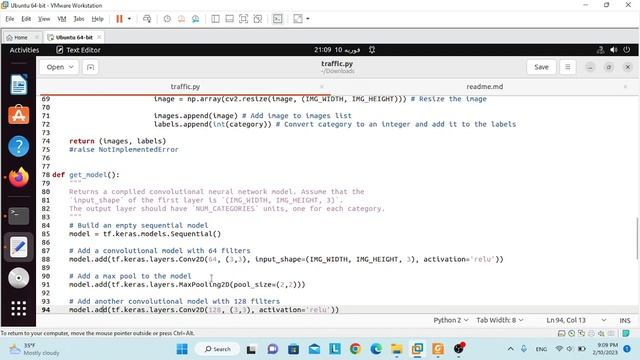This screenshot has width=640, height=360.
Task: Switch to the traffic.py document tab
Action: (185, 87)
